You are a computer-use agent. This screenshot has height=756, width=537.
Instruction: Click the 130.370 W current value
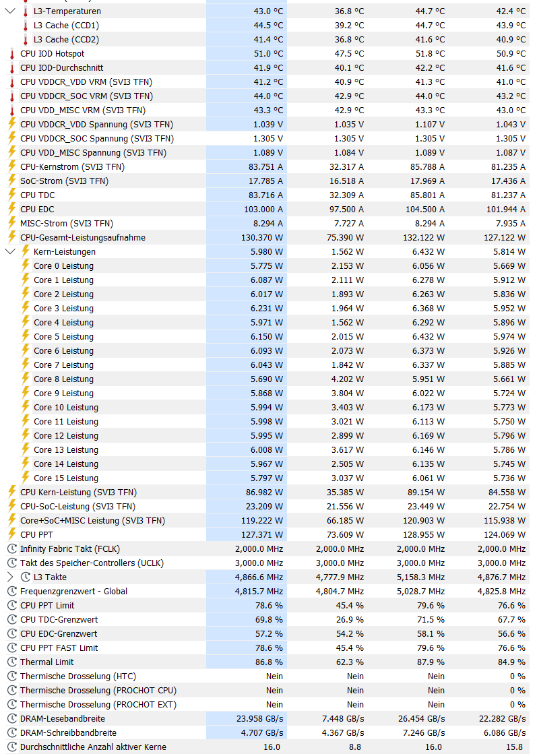[x=262, y=237]
